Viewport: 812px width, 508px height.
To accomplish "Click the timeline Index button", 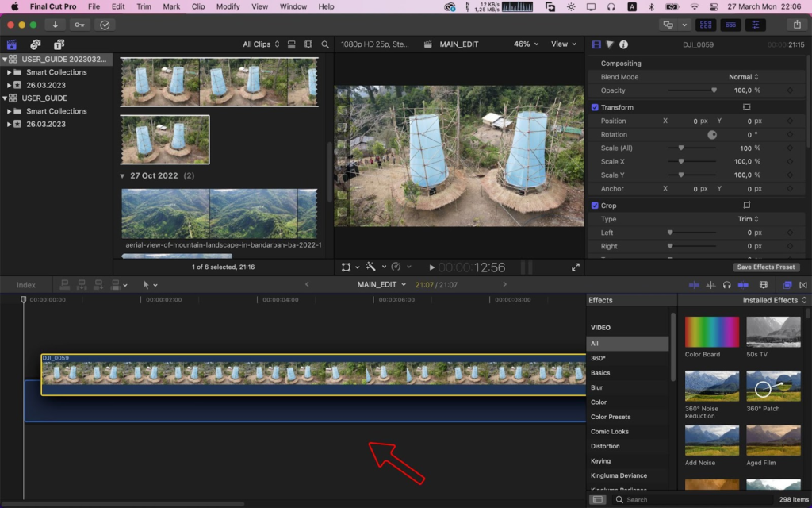I will pos(26,285).
